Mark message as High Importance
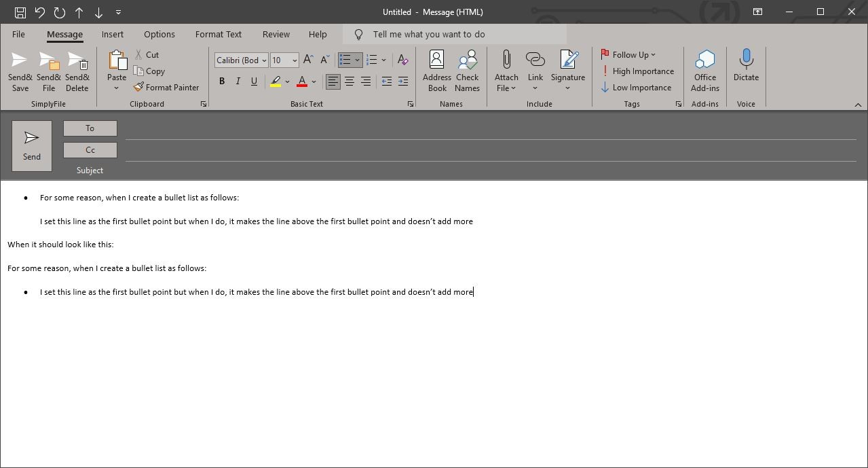The width and height of the screenshot is (868, 468). coord(637,71)
